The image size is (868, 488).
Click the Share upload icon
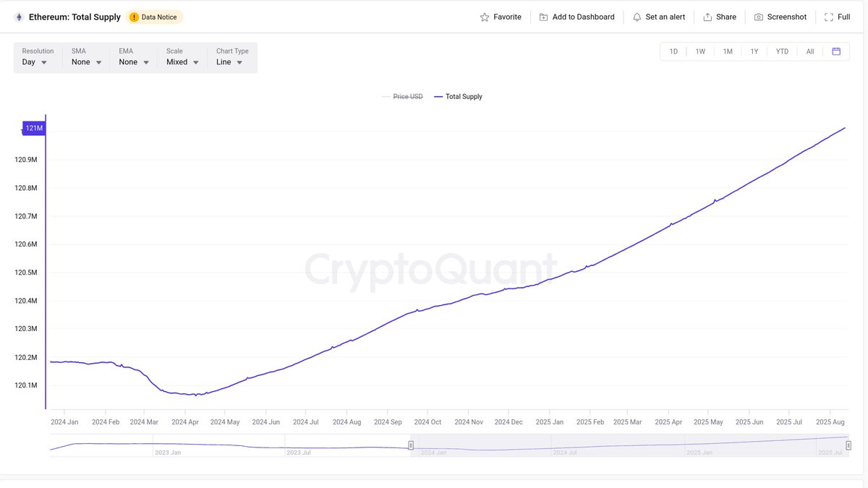click(x=707, y=17)
